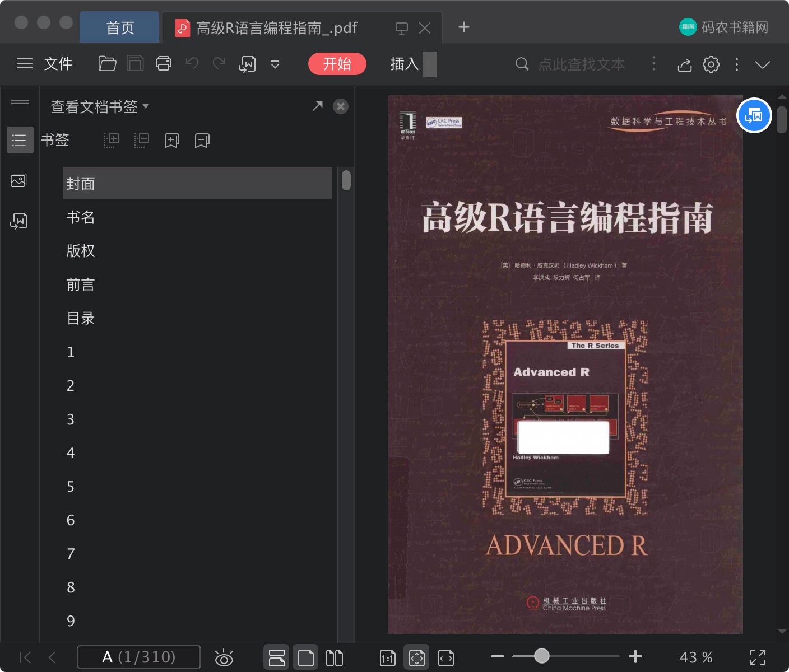The height and width of the screenshot is (672, 789).
Task: Set actual size 1:1 zoom
Action: point(388,658)
